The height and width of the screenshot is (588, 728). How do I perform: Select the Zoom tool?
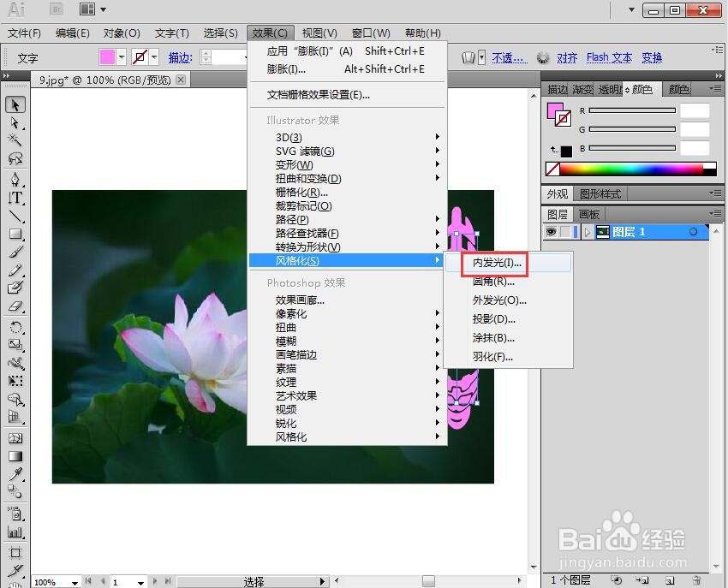click(x=15, y=585)
